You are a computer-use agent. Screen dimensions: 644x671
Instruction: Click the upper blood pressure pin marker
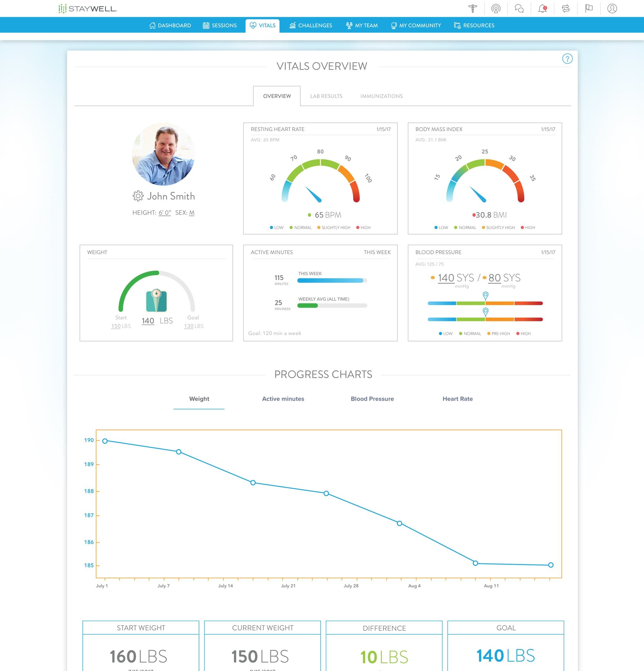point(485,296)
